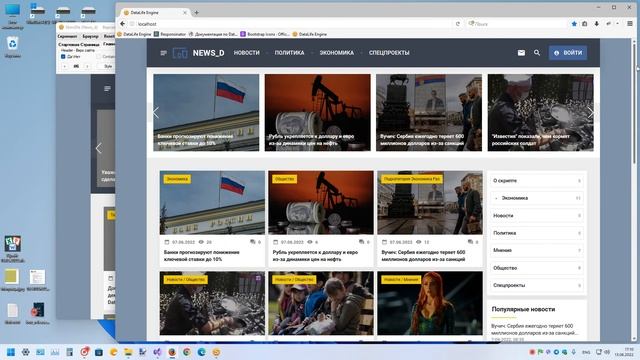Click the yellow Общество tag on the oil pump card

[284, 179]
